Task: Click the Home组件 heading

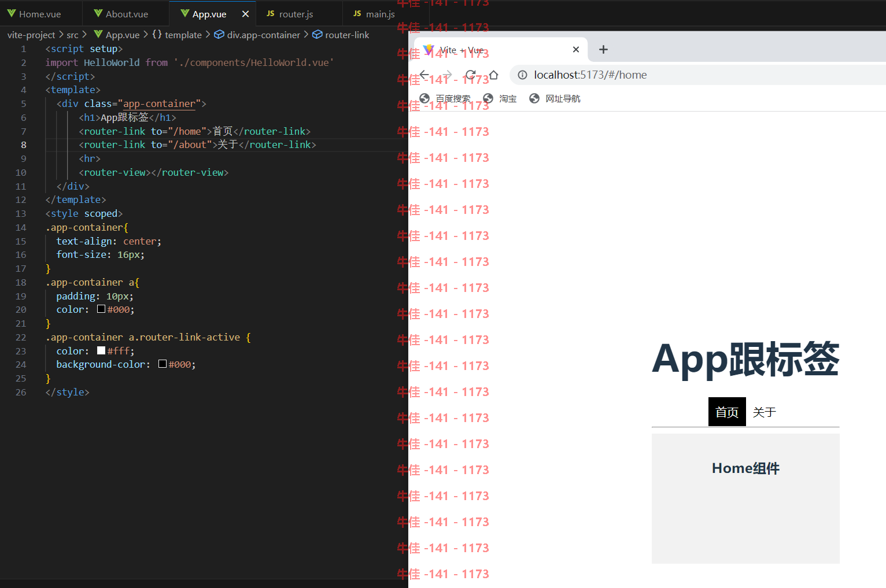Action: tap(745, 468)
